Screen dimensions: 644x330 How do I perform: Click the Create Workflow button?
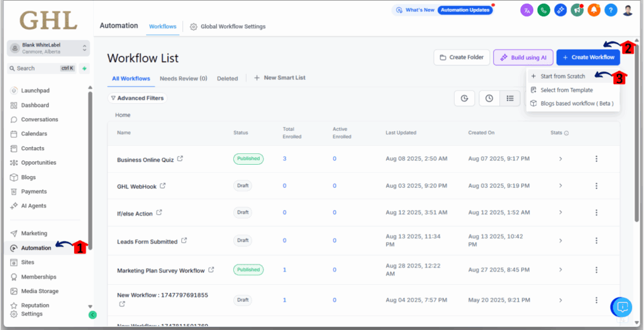(x=588, y=57)
